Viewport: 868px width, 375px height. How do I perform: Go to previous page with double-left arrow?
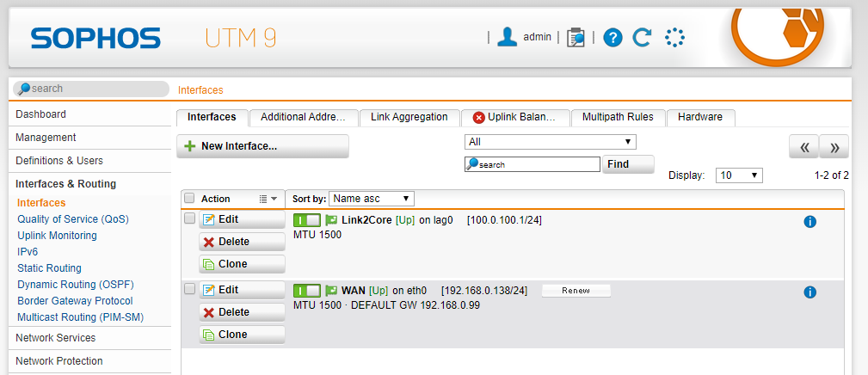[803, 147]
